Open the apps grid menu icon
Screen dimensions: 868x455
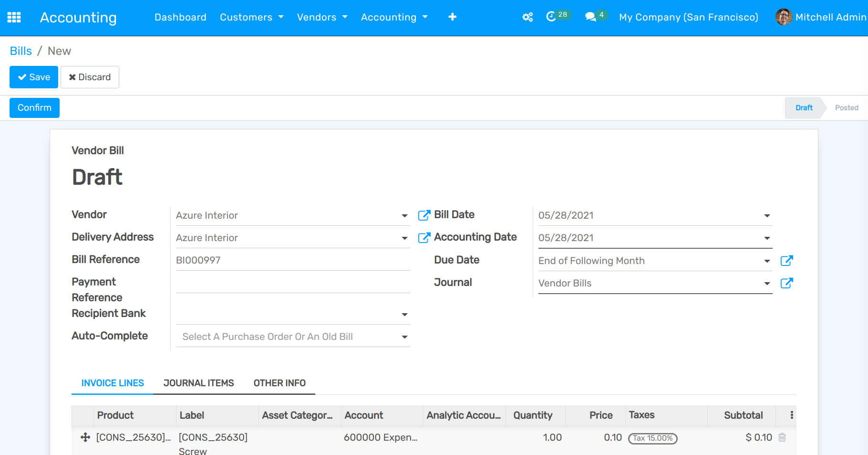point(14,18)
